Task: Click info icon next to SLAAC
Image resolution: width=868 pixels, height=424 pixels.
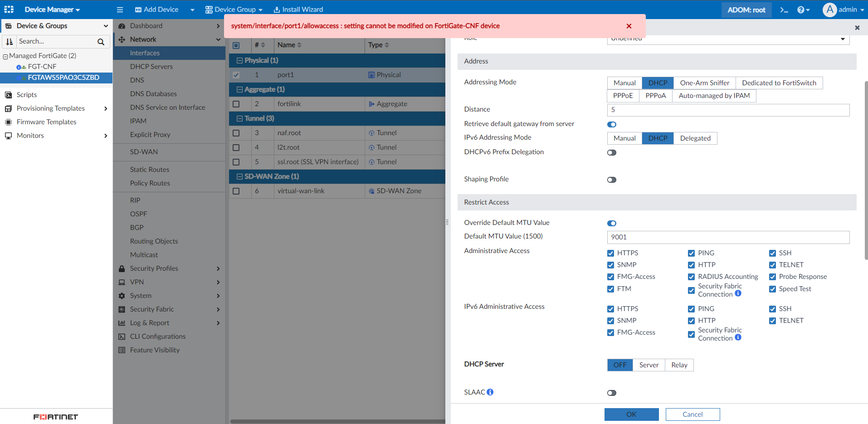Action: (x=490, y=392)
